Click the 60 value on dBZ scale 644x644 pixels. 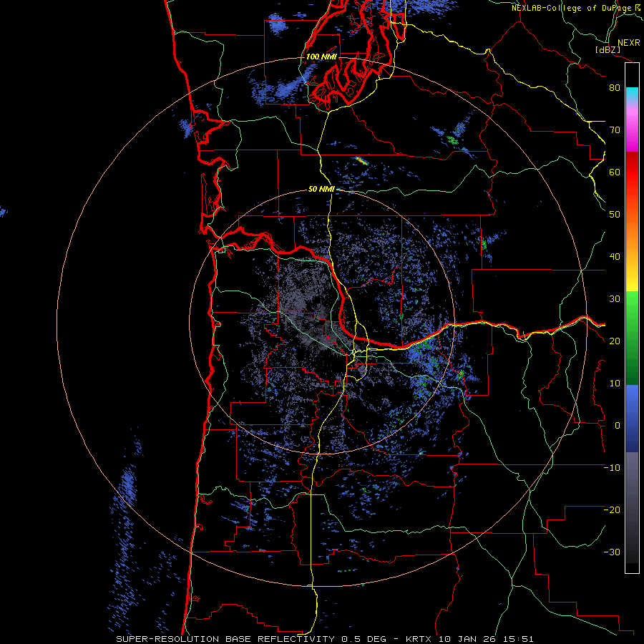[x=615, y=172]
